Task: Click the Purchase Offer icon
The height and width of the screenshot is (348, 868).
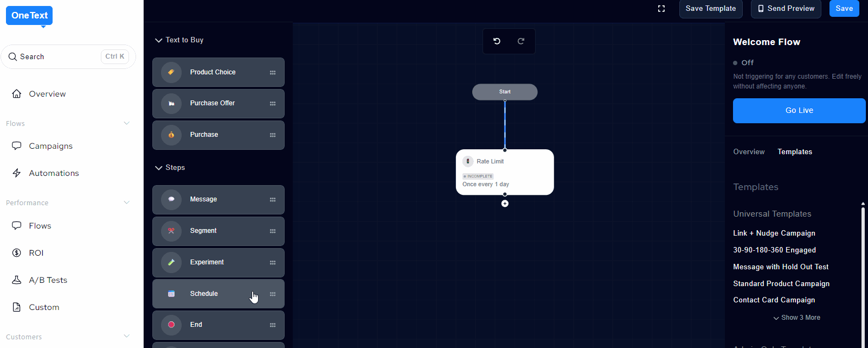Action: pos(171,104)
